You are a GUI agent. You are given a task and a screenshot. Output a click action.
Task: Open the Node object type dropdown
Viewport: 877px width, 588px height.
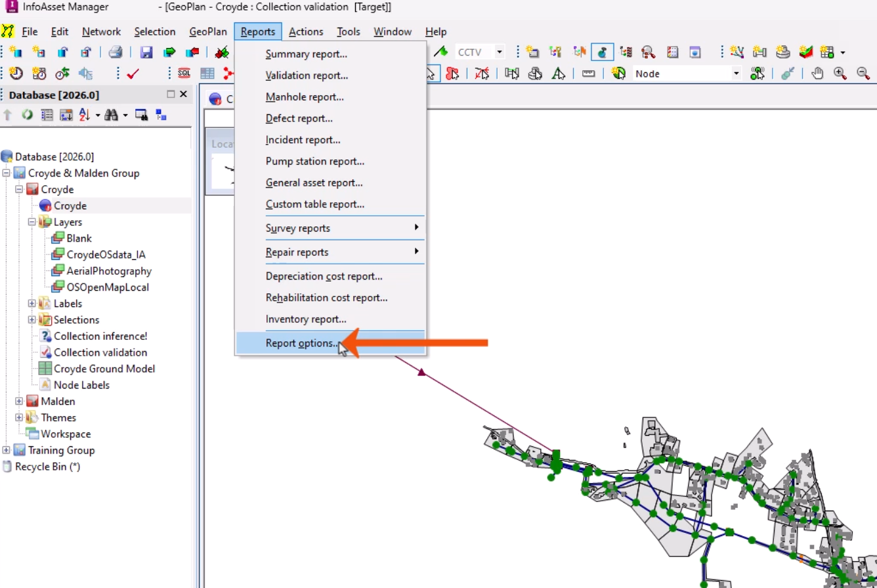pos(736,73)
